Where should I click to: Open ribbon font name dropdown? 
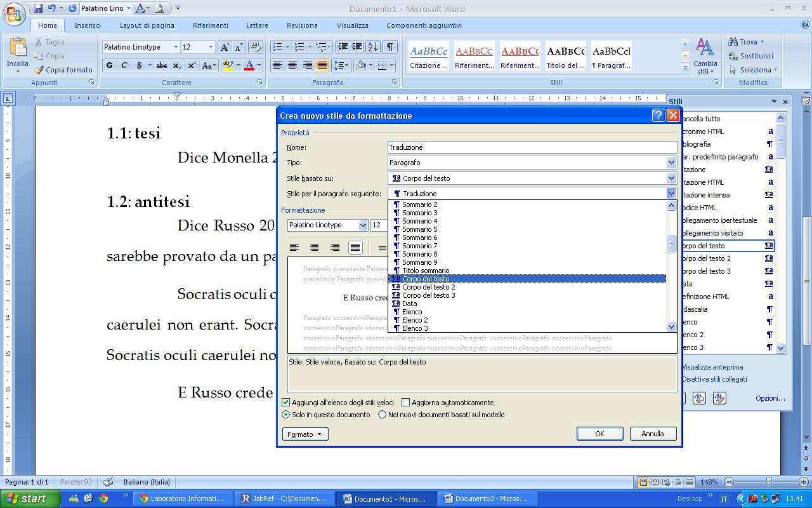tap(176, 47)
